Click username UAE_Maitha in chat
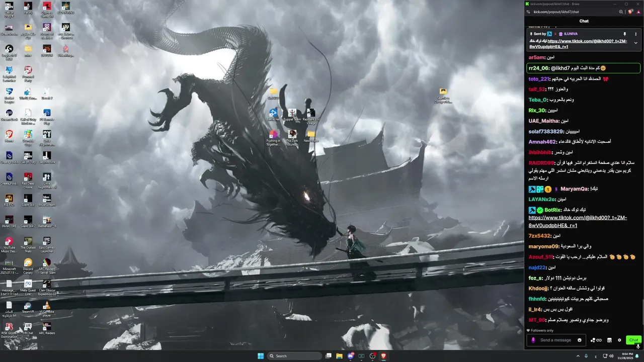644x362 pixels. coord(543,121)
